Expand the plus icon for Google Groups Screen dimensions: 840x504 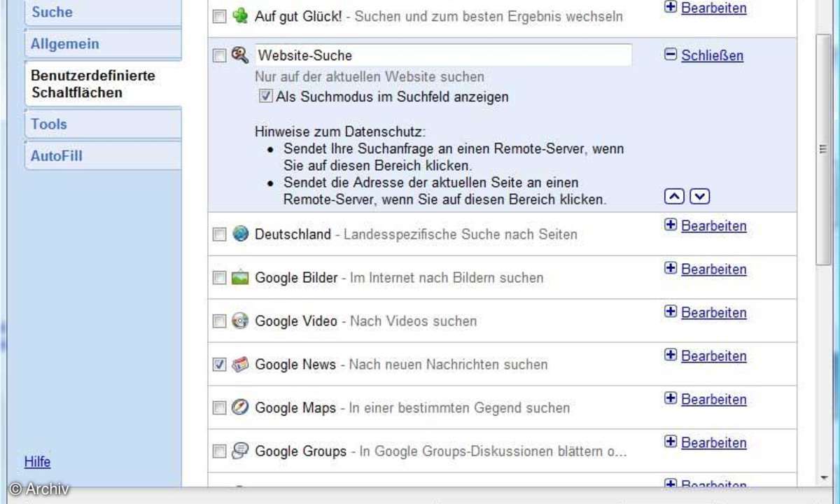pyautogui.click(x=671, y=442)
